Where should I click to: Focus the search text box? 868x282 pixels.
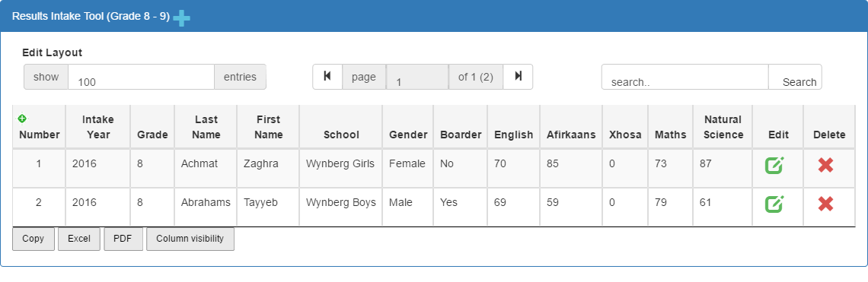pyautogui.click(x=685, y=77)
